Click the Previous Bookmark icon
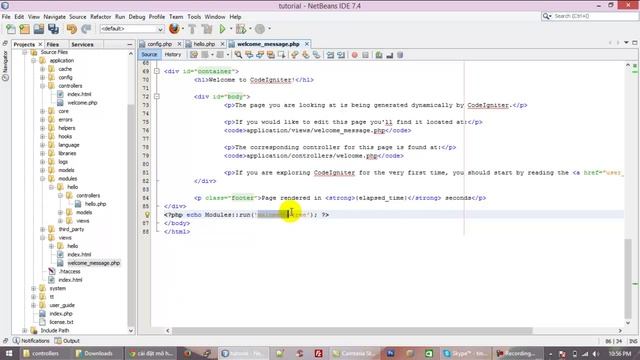The height and width of the screenshot is (360, 640). (294, 55)
